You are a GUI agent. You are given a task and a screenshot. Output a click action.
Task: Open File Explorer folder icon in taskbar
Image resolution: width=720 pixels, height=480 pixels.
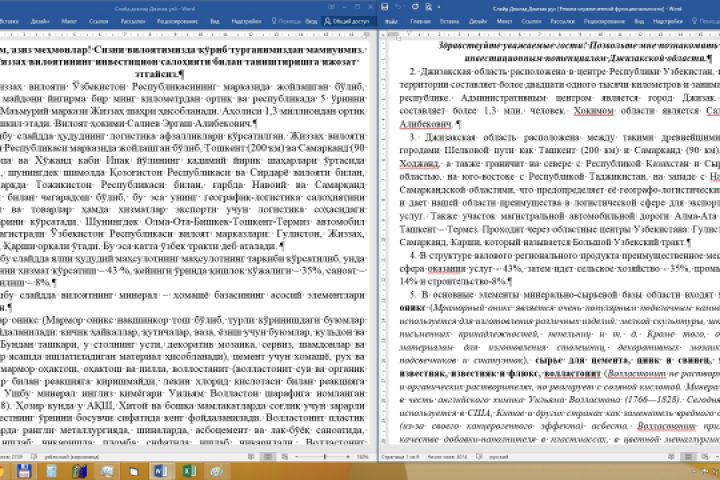(x=134, y=471)
